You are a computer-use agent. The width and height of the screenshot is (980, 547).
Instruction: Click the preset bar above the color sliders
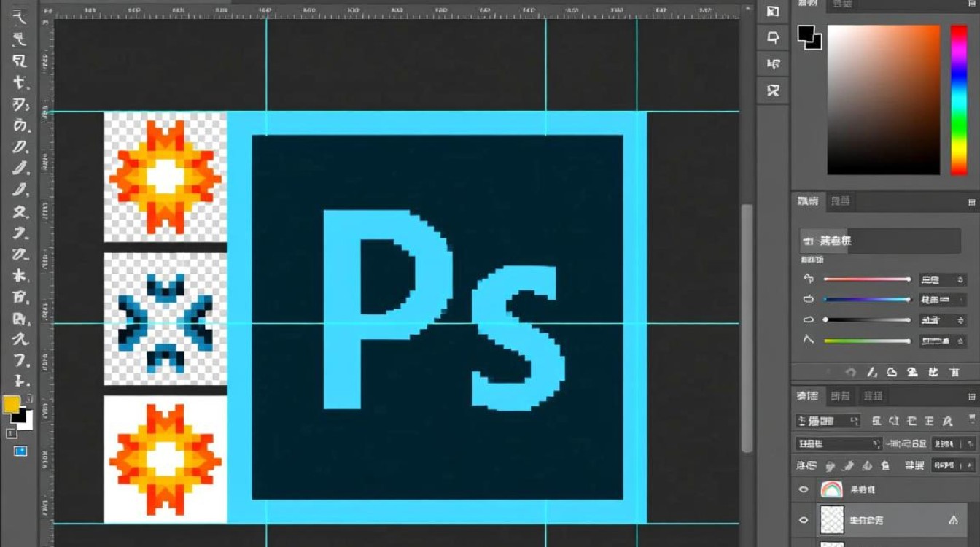click(x=880, y=241)
